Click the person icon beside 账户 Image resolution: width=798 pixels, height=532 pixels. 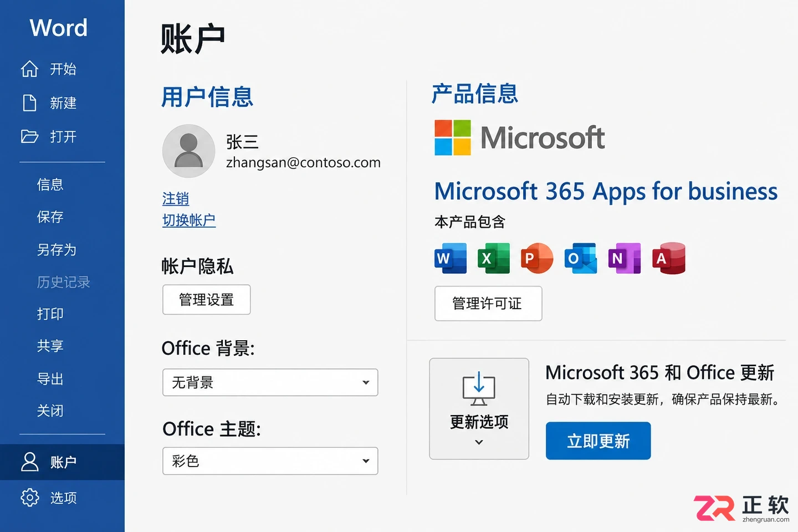tap(29, 462)
